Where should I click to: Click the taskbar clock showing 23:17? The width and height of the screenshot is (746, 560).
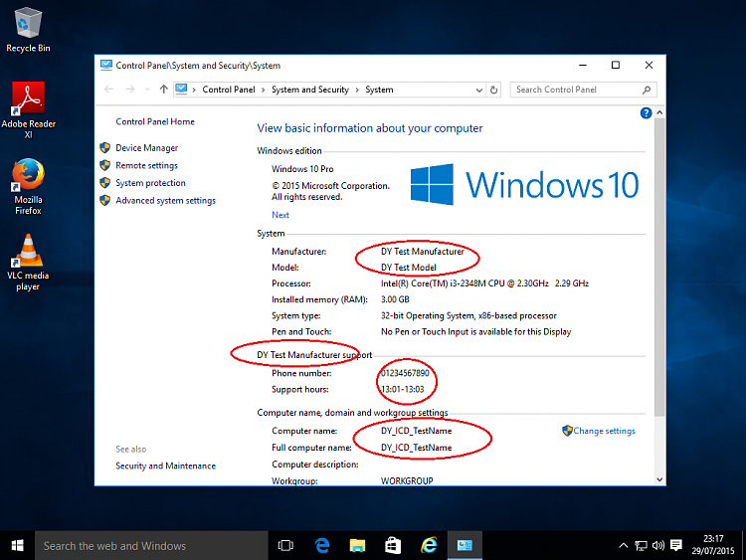pos(713,545)
